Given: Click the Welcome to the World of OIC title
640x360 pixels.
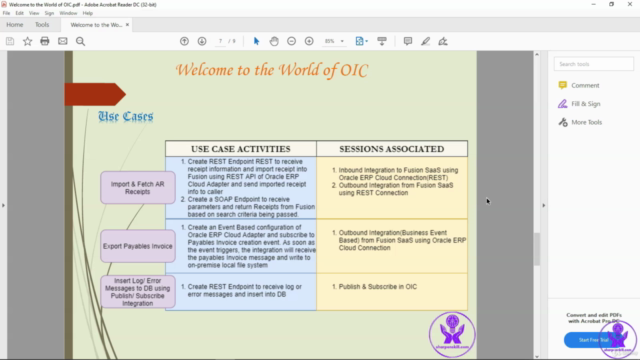Looking at the screenshot, I should [x=272, y=70].
